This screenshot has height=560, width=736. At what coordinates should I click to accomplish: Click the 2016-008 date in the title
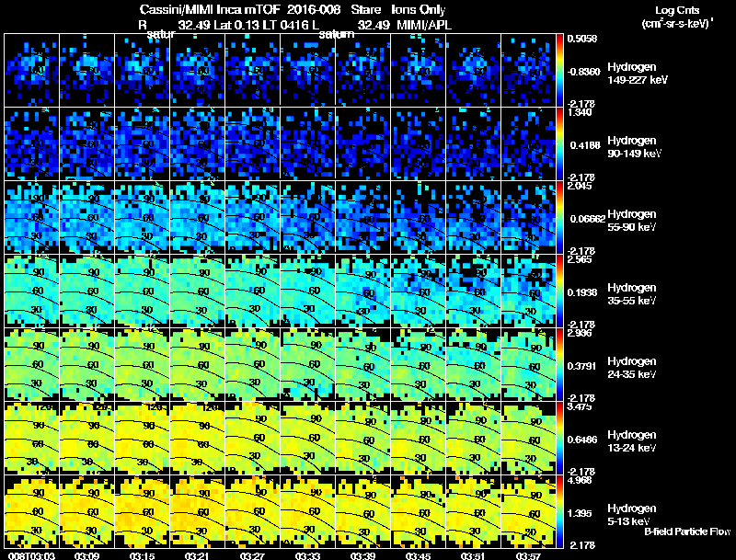coord(312,9)
